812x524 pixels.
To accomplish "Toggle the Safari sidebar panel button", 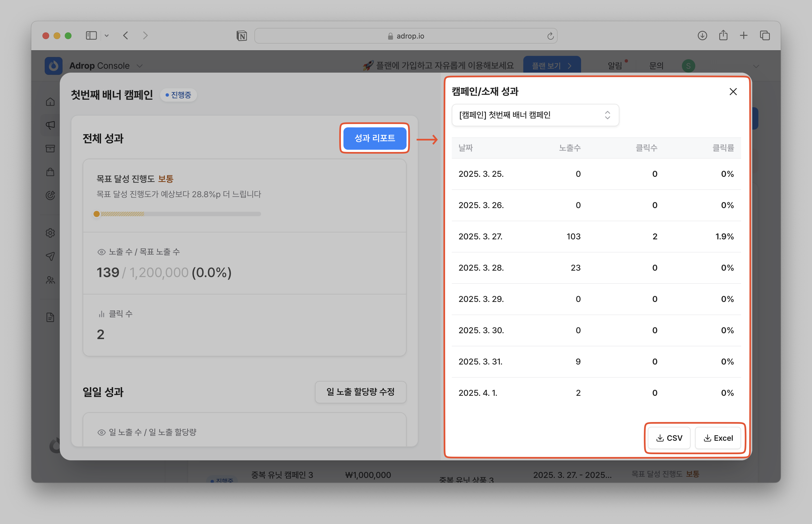I will 91,35.
